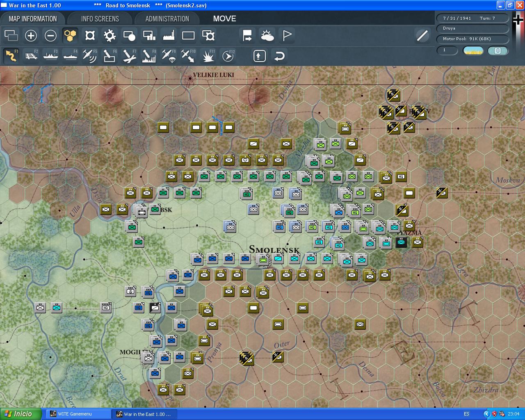Click the undo curved arrow icon
525x420 pixels.
click(x=279, y=56)
